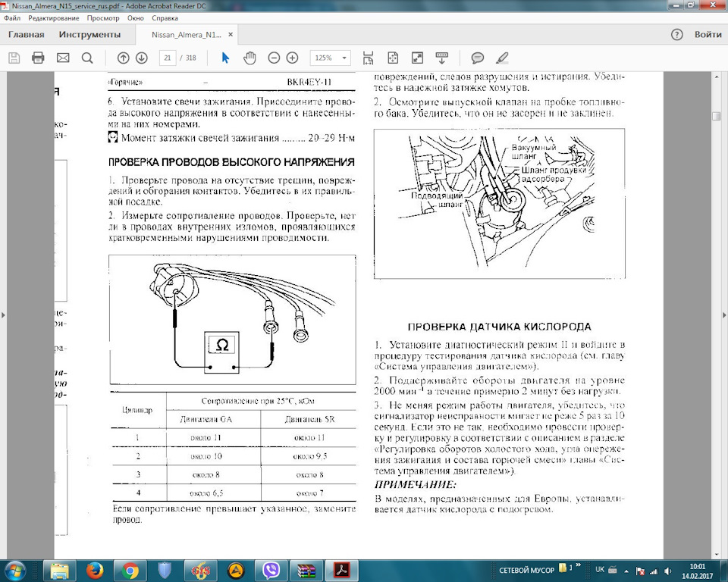Open clock showing 10:01 14.02.2017
Screen dimensions: 728x582
tap(698, 571)
